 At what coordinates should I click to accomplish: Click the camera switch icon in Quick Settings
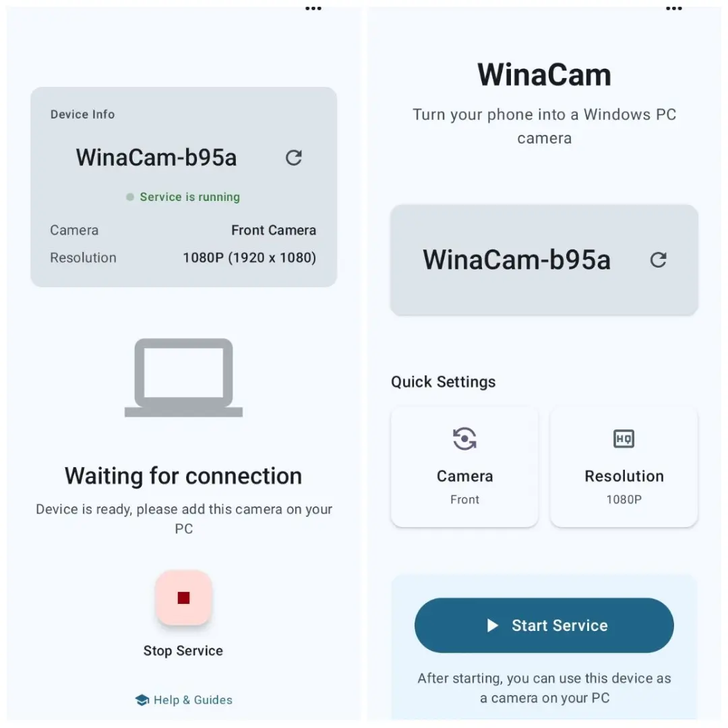(464, 438)
